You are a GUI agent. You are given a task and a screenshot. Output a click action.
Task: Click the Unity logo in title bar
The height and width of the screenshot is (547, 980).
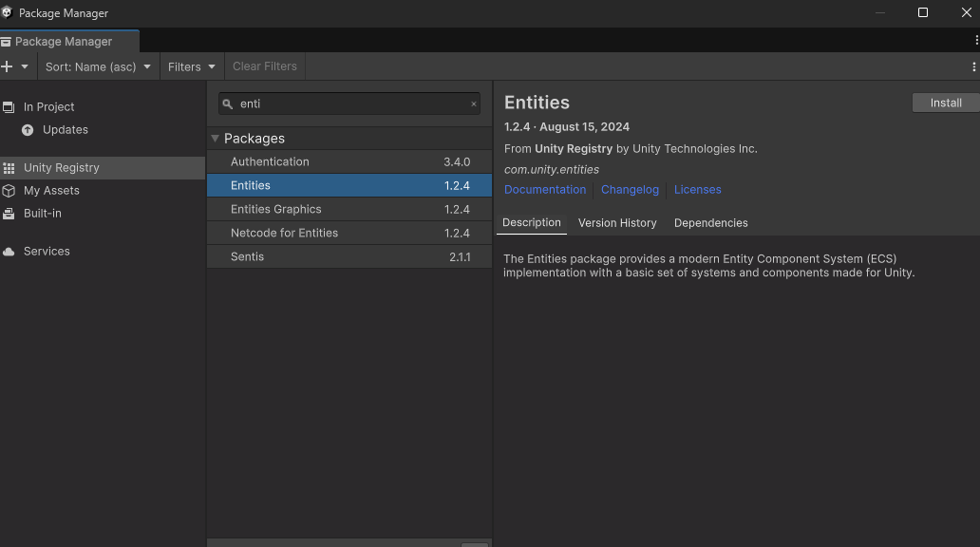7,12
